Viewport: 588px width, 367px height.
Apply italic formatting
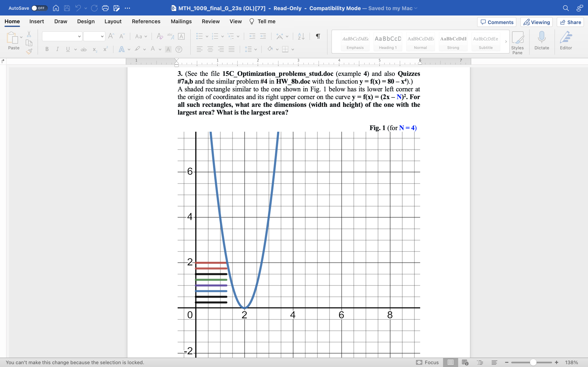coord(57,49)
